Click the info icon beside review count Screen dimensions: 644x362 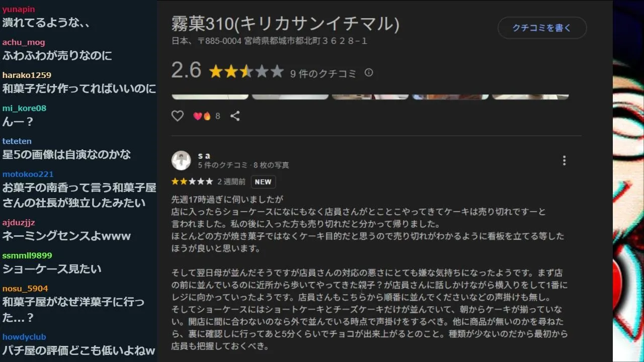coord(369,73)
